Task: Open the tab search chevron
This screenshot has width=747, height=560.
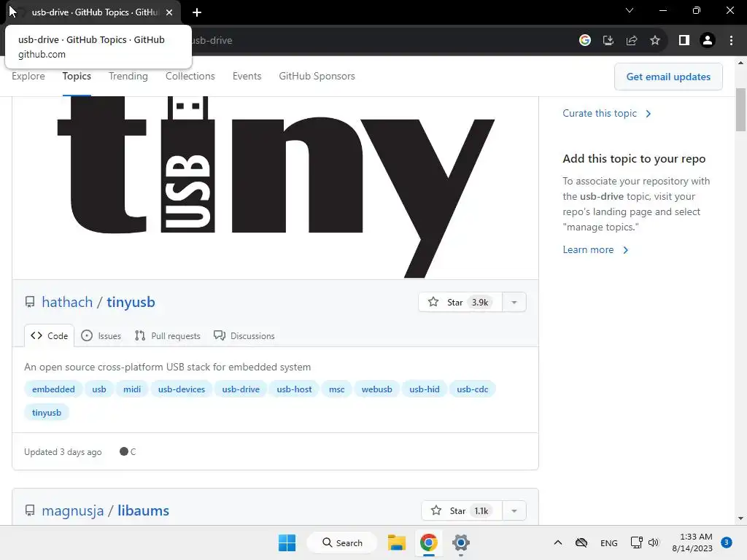Action: [x=630, y=10]
